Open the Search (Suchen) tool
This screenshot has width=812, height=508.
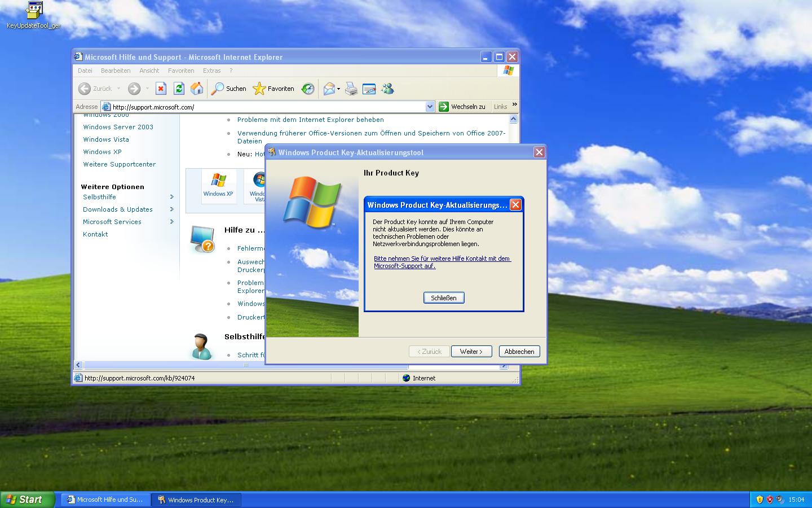(229, 89)
